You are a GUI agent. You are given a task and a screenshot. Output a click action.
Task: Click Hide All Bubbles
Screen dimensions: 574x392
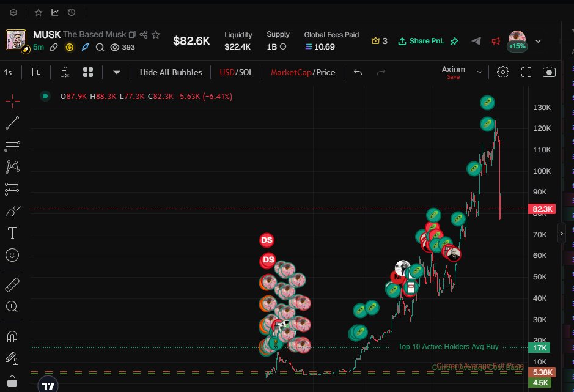click(171, 73)
